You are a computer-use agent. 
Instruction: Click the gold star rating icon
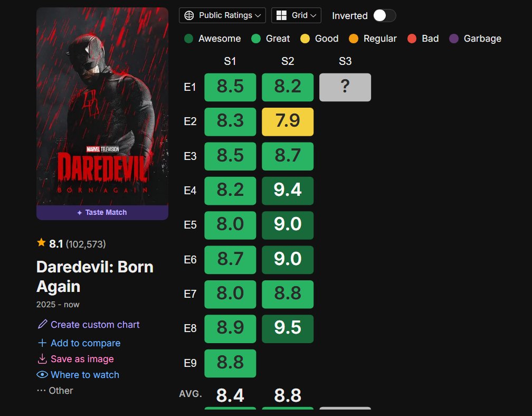click(x=41, y=242)
